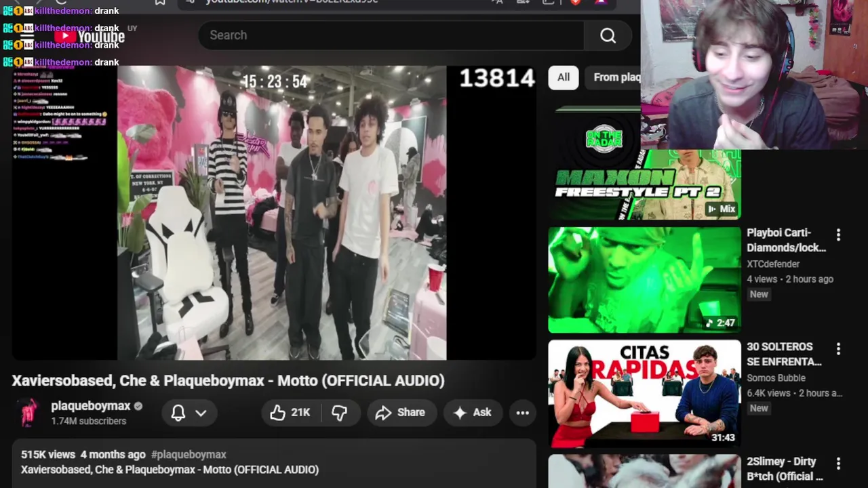This screenshot has height=488, width=868.
Task: Like the video with 21K thumbs up
Action: pos(290,412)
